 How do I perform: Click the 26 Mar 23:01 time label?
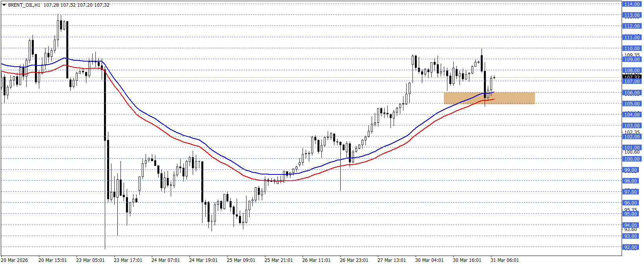tap(354, 260)
